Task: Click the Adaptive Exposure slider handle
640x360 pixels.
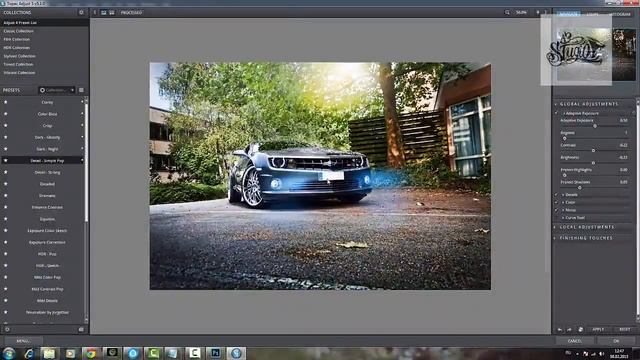Action: tap(595, 126)
